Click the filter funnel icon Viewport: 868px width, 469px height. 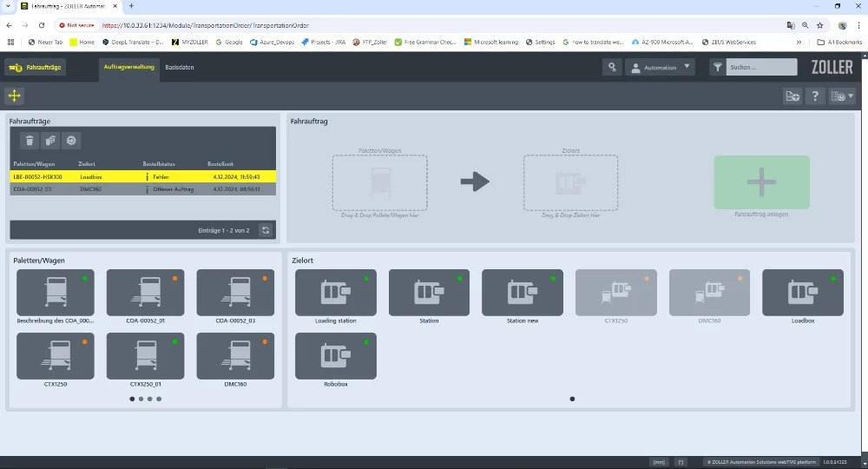(x=717, y=67)
